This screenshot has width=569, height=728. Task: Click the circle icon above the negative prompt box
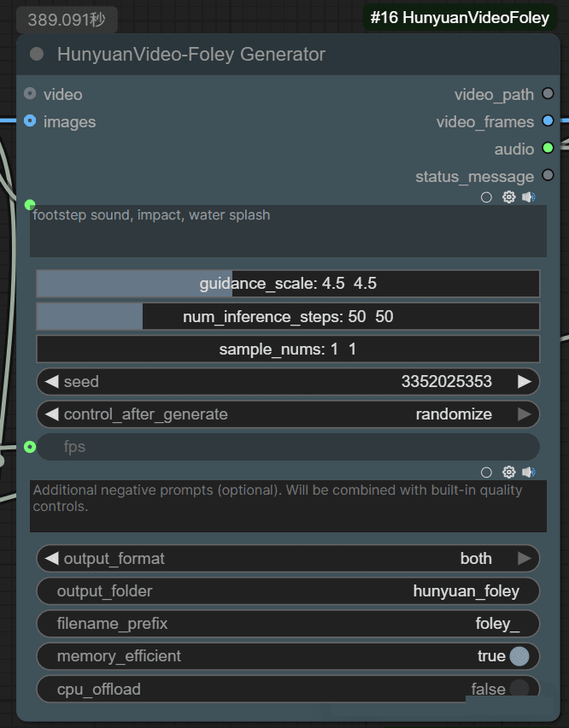[486, 473]
